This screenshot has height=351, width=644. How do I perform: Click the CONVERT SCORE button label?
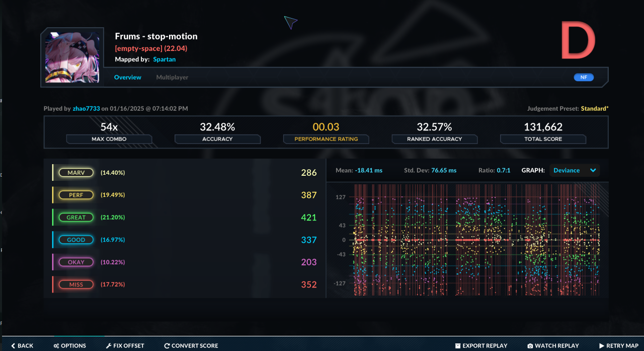(x=195, y=346)
